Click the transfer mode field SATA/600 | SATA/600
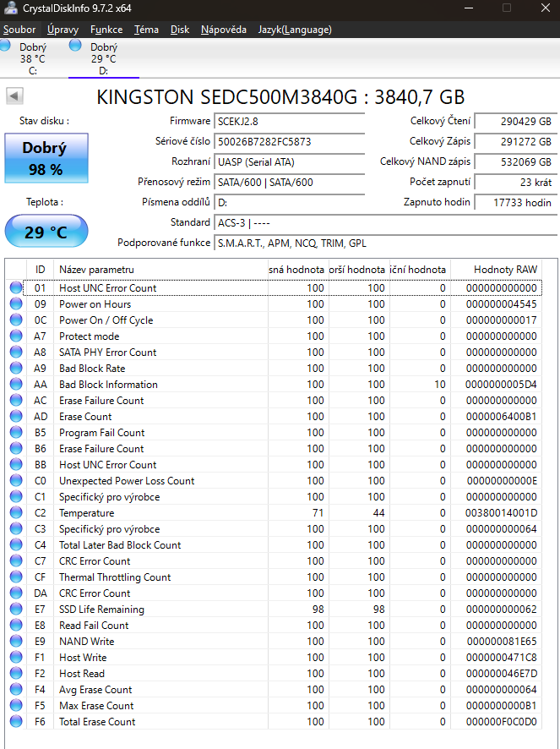 coord(290,183)
